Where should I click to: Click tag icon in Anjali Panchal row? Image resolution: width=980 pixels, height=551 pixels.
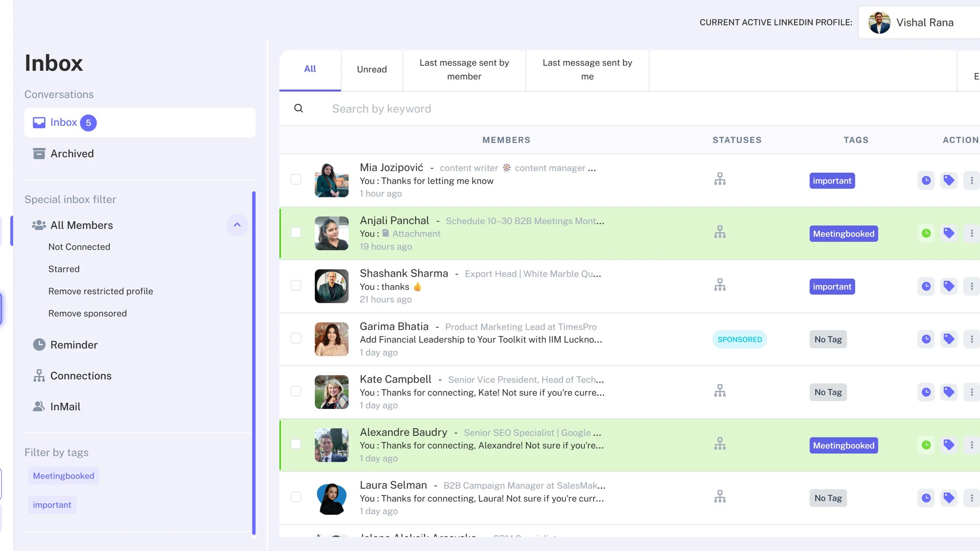click(x=949, y=234)
